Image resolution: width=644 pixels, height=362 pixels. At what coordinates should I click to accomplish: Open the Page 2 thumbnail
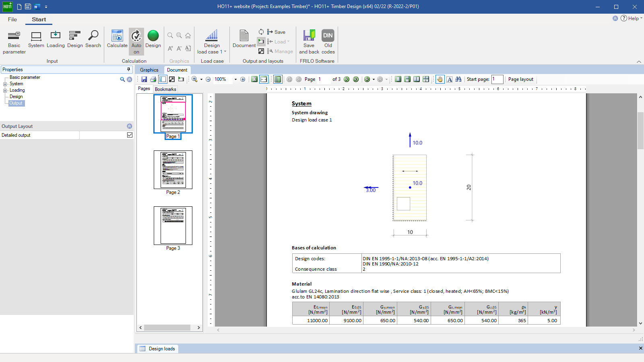pyautogui.click(x=173, y=170)
